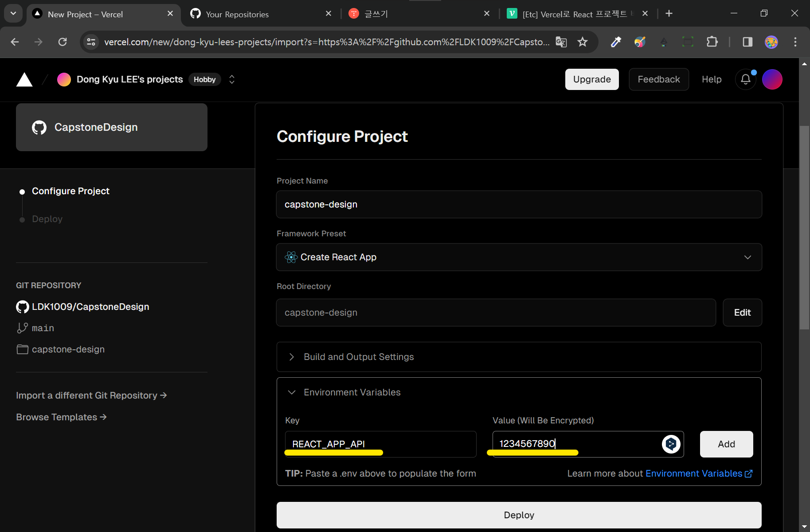Open Chrome three-dot menu

(795, 42)
